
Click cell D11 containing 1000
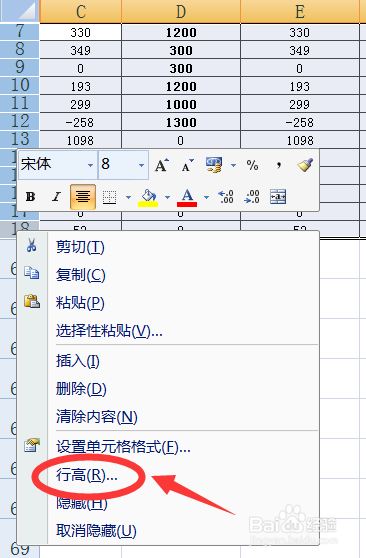click(181, 104)
